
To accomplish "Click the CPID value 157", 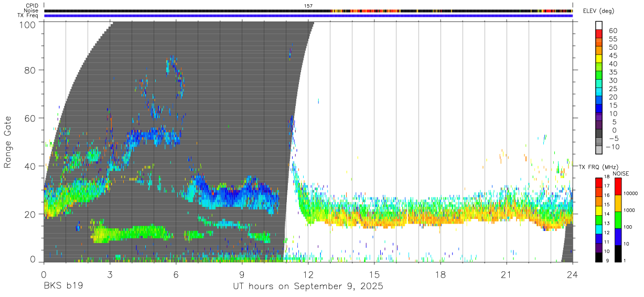I will (x=308, y=6).
